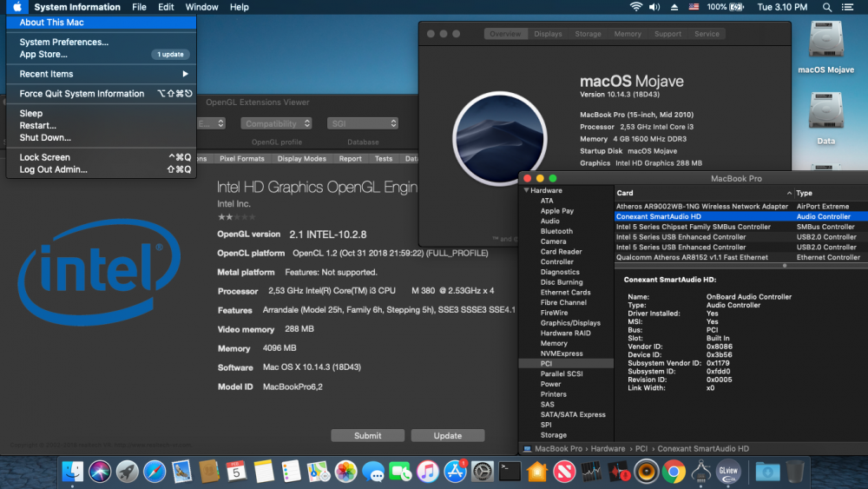Select the PCI item in hardware list

566,363
